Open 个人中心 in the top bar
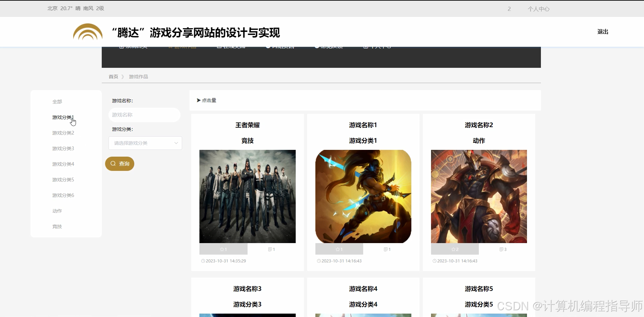Screen dimensions: 644x317 point(539,9)
